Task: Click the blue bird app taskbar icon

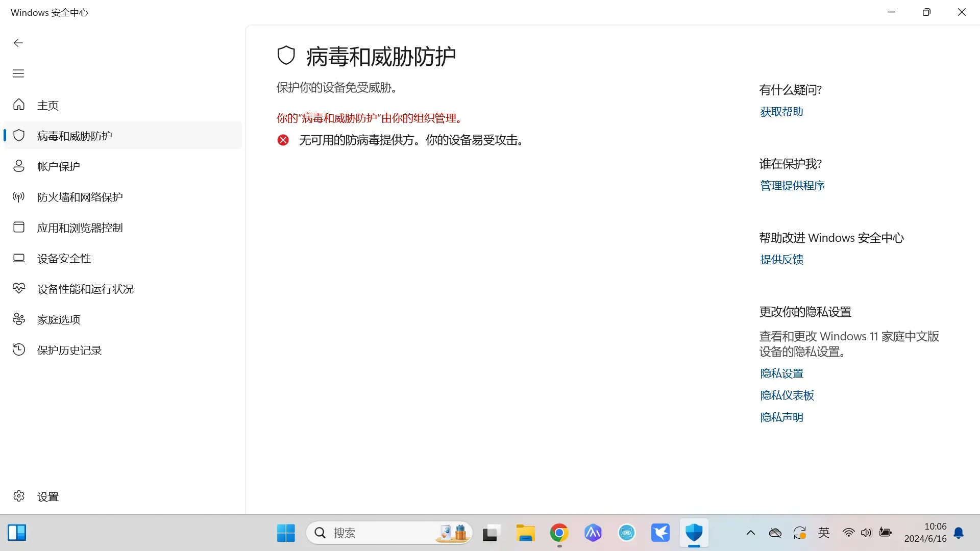Action: tap(660, 533)
